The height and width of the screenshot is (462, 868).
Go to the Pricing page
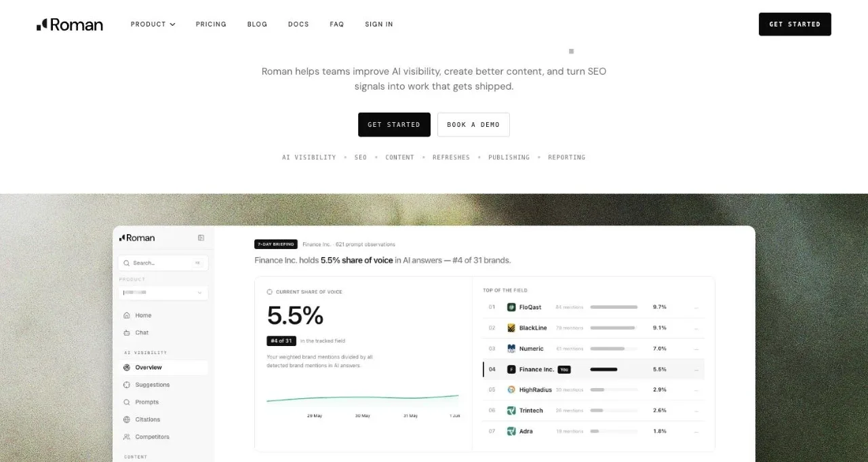coord(211,24)
